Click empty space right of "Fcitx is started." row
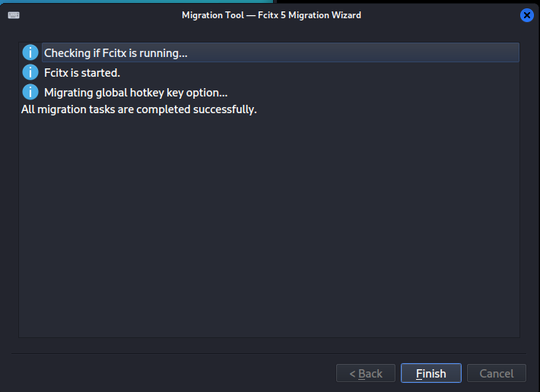The height and width of the screenshot is (392, 540). point(319,73)
